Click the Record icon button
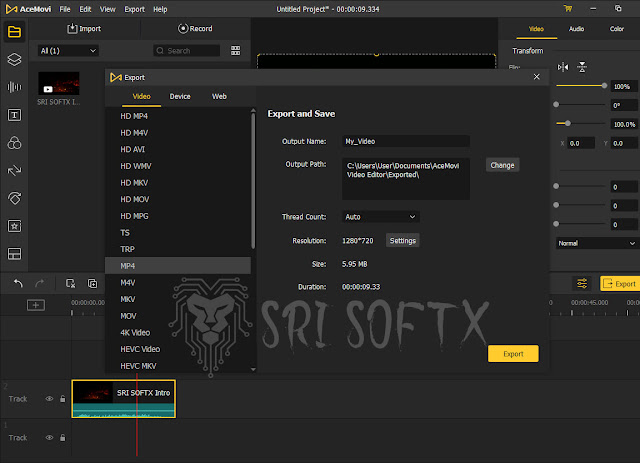Screen dimensions: 640x463 (195, 29)
